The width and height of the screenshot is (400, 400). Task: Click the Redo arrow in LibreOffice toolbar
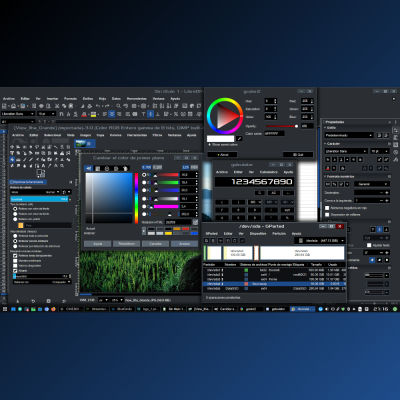(x=107, y=106)
